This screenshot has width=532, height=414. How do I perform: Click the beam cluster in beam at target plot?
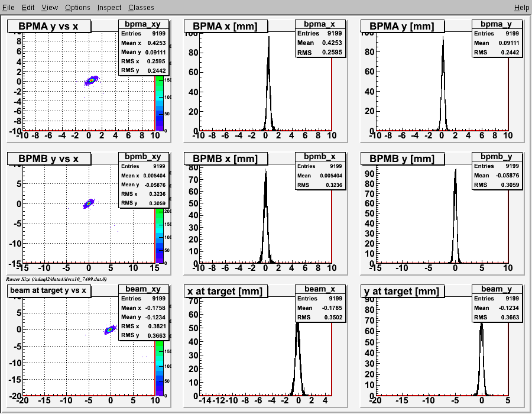point(110,329)
